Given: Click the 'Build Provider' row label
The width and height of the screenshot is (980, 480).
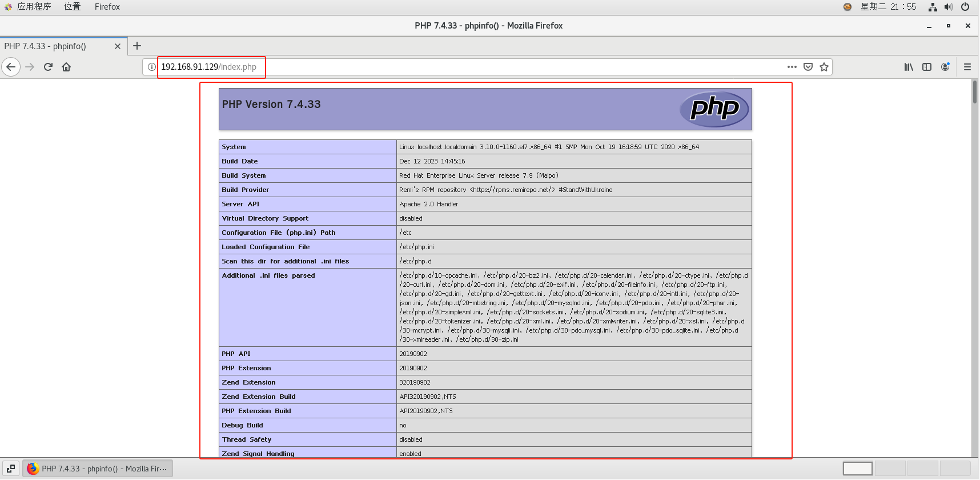Looking at the screenshot, I should click(x=246, y=190).
